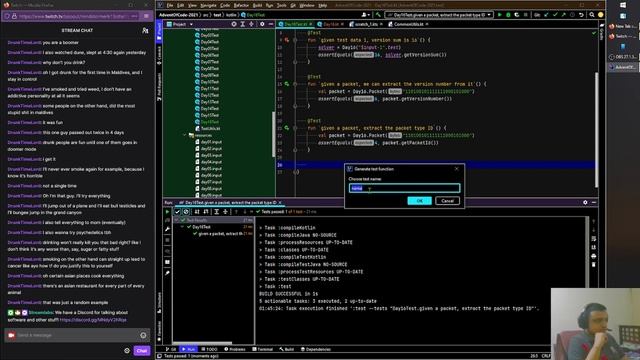Open Project panel settings gear
Screen dimensions: 640x360
tap(262, 24)
